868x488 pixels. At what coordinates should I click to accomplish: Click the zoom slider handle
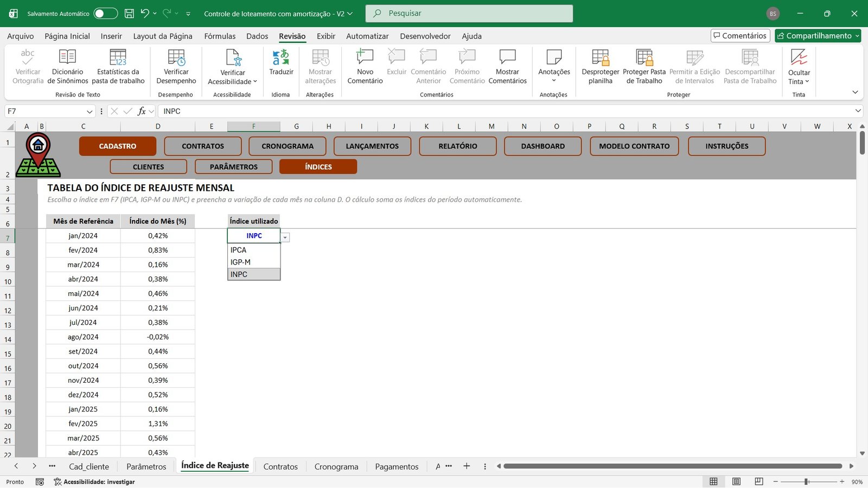(807, 481)
